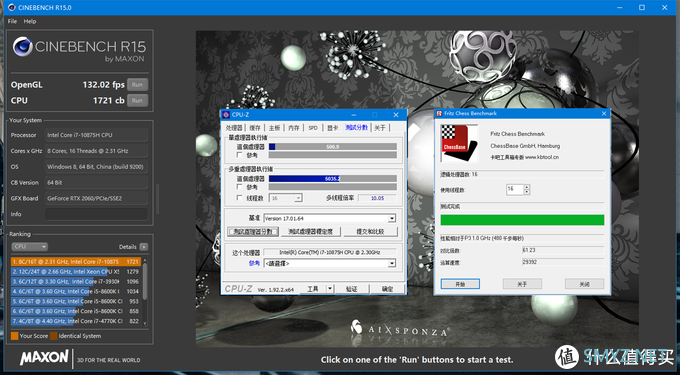Select ranking row i5-8600K with score 953
Image resolution: width=680 pixels, height=375 pixels.
[x=75, y=301]
